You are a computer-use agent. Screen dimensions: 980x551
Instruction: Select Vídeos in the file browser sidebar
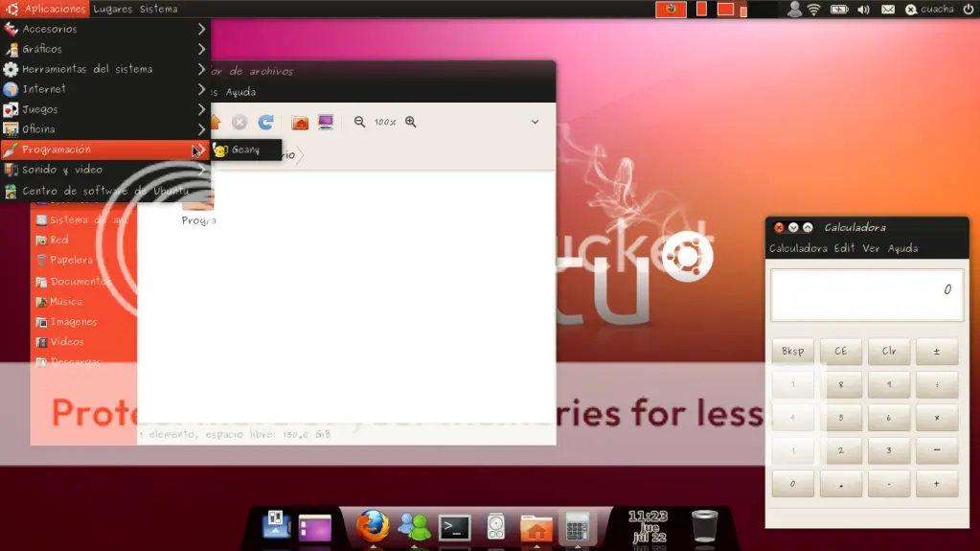click(60, 341)
